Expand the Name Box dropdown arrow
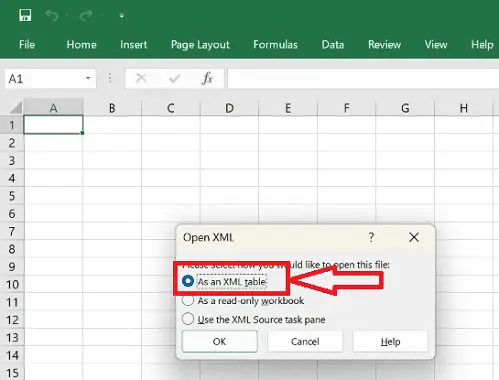499x380 pixels. (x=88, y=78)
